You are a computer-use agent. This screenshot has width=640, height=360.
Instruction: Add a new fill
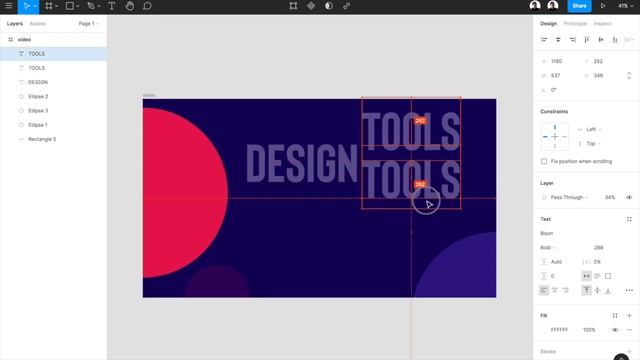[629, 316]
